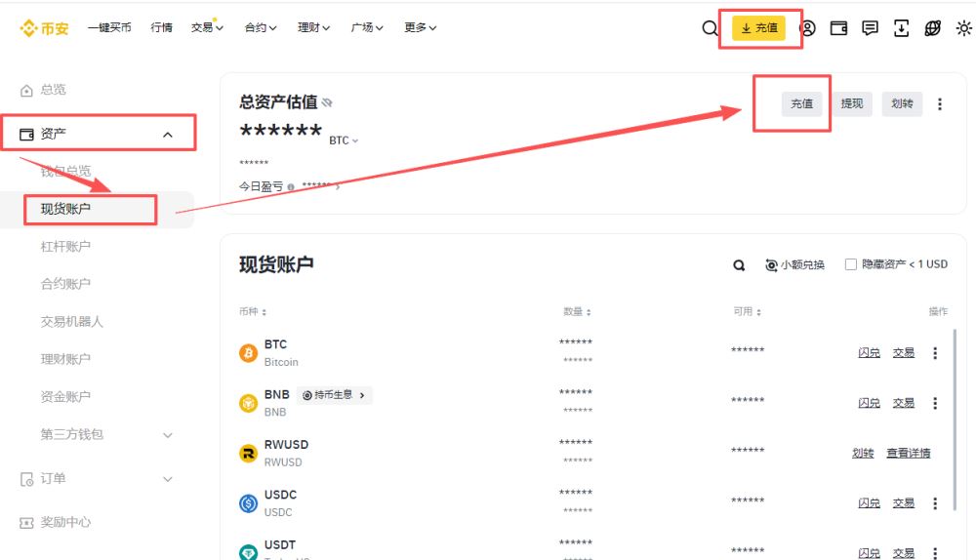The width and height of the screenshot is (976, 560).
Task: Click the 交易 link in BNB row
Action: (x=904, y=403)
